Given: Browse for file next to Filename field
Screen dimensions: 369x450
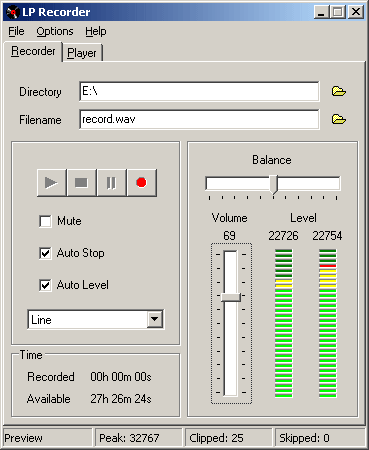Looking at the screenshot, I should (339, 119).
